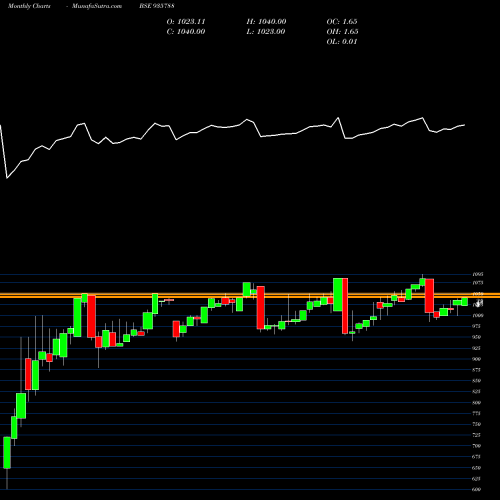
Task: Click the 1095 price axis label
Action: tap(478, 274)
